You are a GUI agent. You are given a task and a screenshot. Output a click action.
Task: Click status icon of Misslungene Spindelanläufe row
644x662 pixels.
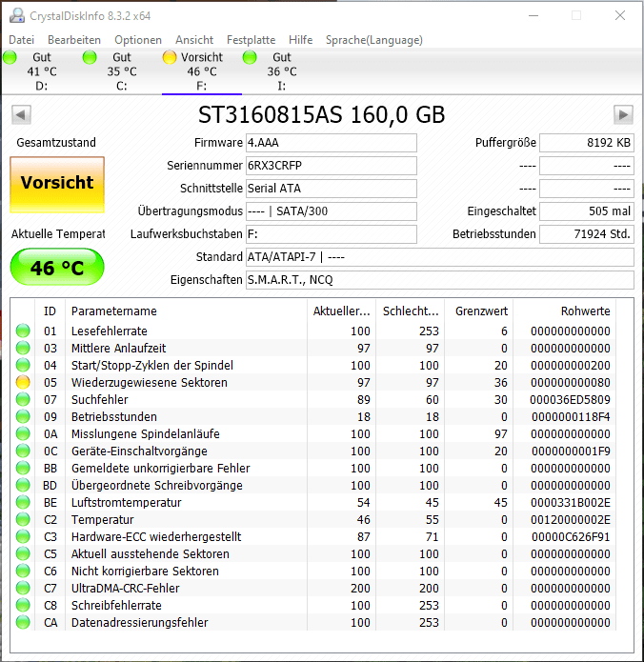click(x=23, y=433)
